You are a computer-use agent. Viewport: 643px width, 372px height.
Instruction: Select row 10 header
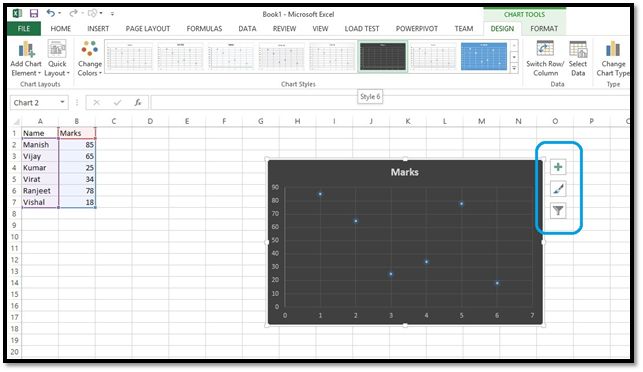point(14,237)
